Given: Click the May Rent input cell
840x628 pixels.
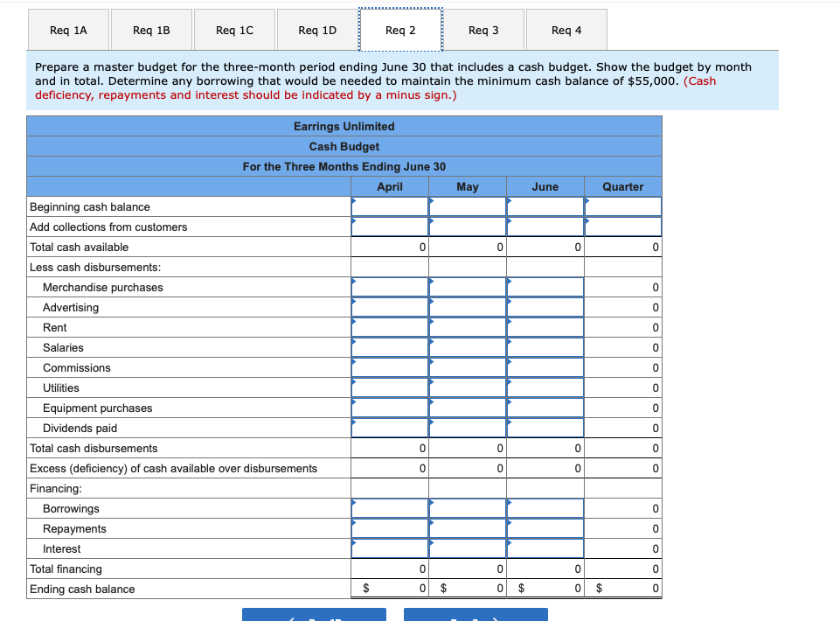Looking at the screenshot, I should pos(467,327).
